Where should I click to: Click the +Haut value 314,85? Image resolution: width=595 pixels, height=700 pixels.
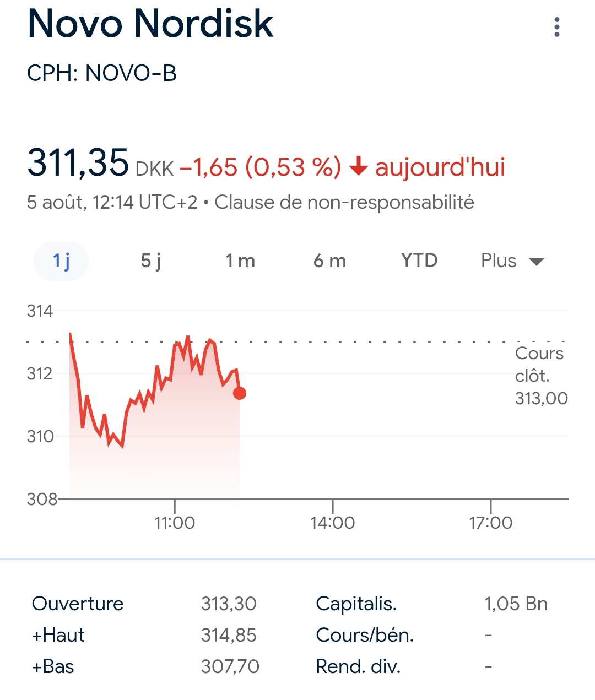229,635
